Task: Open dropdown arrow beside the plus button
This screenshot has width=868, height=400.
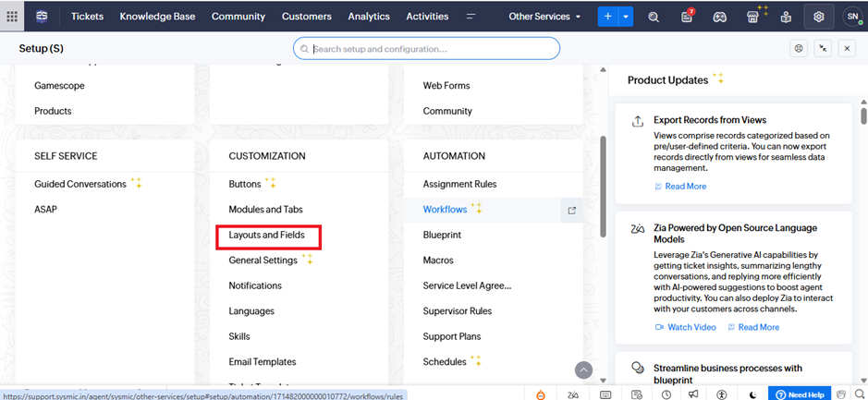Action: (x=626, y=17)
